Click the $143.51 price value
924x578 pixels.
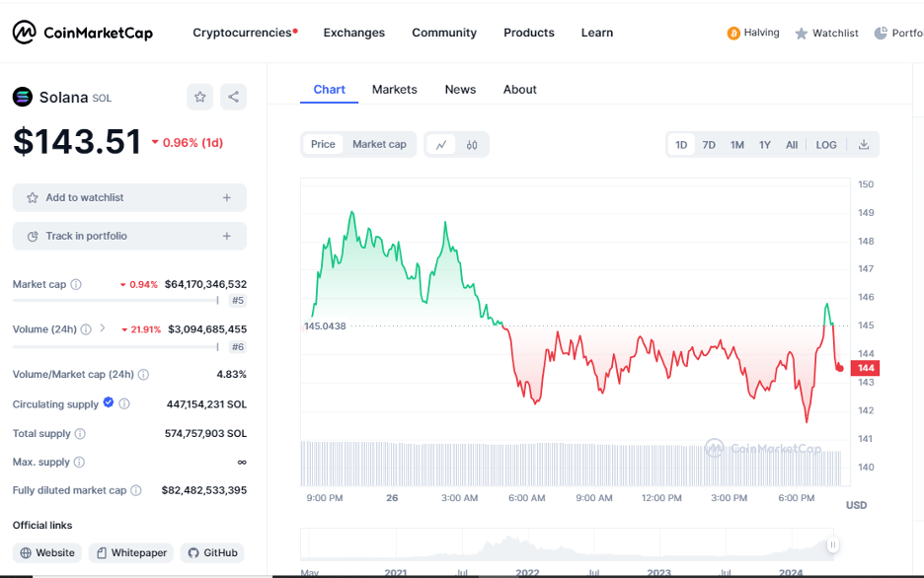click(x=77, y=142)
